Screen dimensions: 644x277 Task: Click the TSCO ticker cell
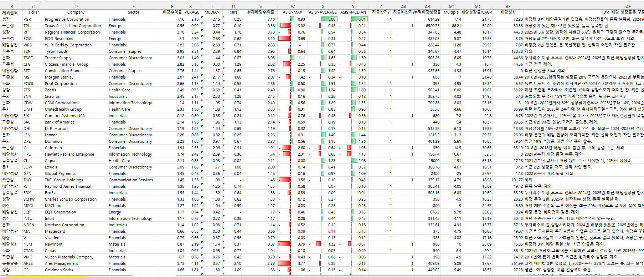33,58
